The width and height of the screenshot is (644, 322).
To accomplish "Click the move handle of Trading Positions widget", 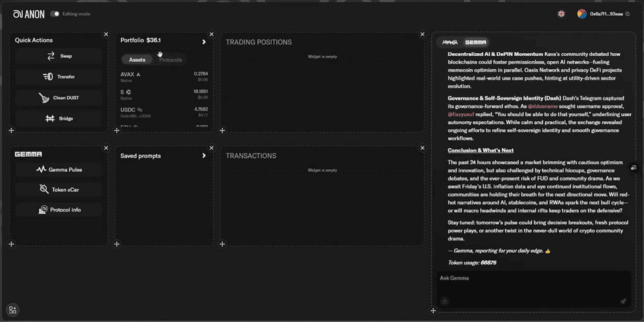I will tap(222, 131).
